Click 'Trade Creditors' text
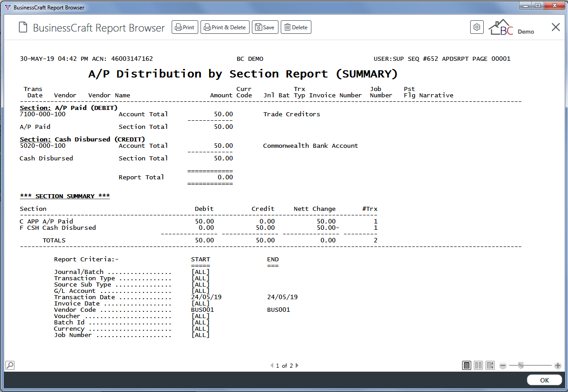568x392 pixels. click(292, 114)
